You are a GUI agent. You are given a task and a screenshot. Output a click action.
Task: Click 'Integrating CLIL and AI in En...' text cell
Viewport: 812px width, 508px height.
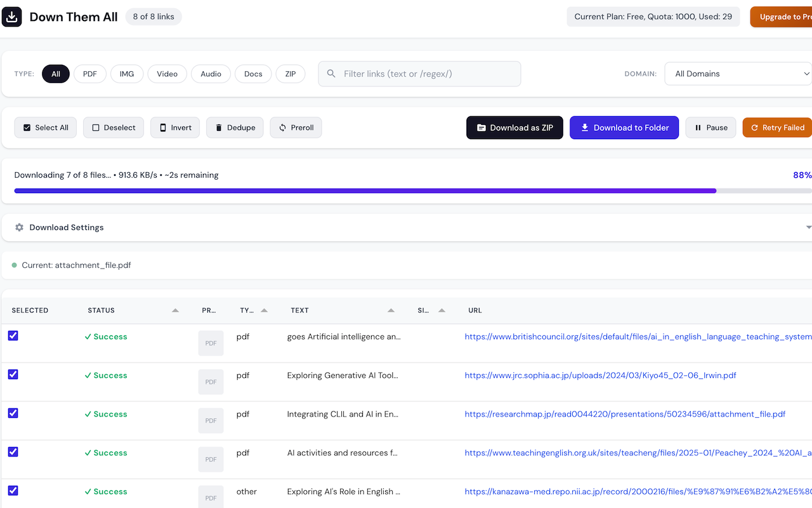coord(343,414)
